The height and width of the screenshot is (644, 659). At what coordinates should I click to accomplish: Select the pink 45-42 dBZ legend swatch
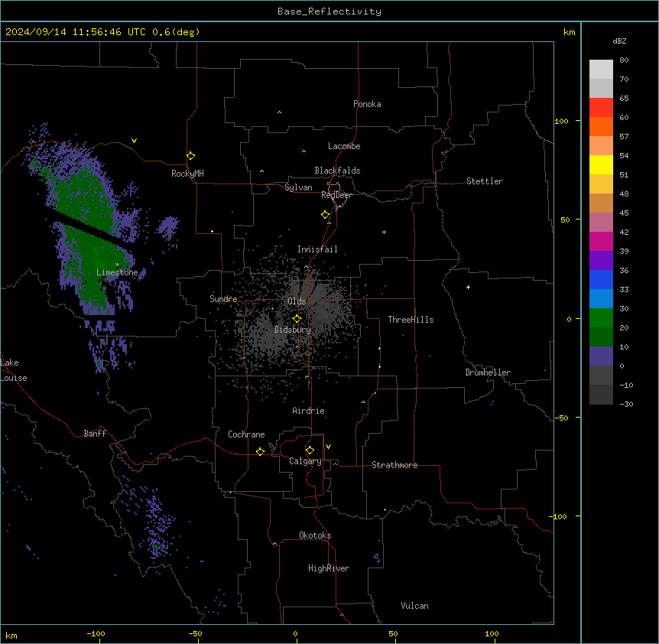[x=601, y=223]
